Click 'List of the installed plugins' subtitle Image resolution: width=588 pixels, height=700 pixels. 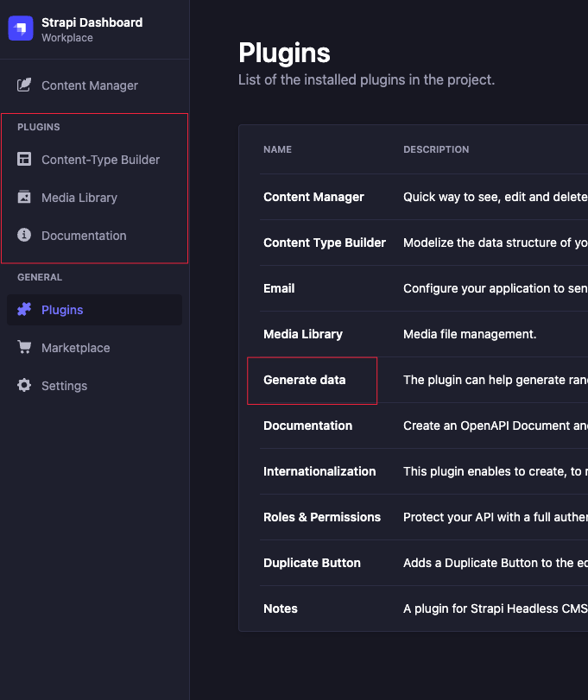pos(367,80)
